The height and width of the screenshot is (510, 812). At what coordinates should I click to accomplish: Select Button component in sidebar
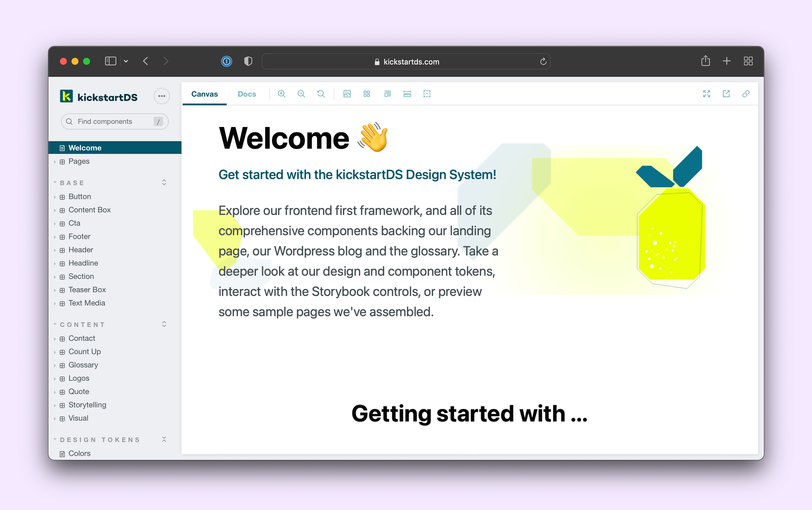(x=80, y=196)
